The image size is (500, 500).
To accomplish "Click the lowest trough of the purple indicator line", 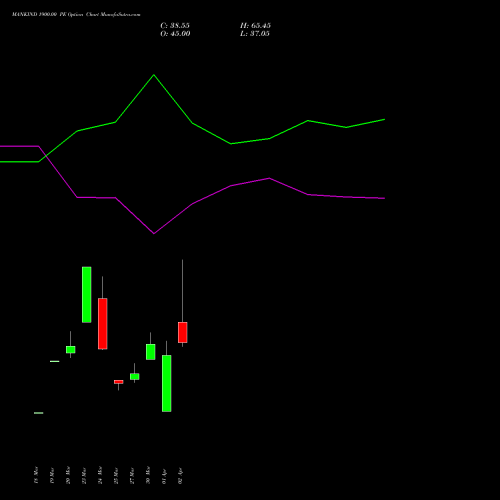I will (154, 233).
